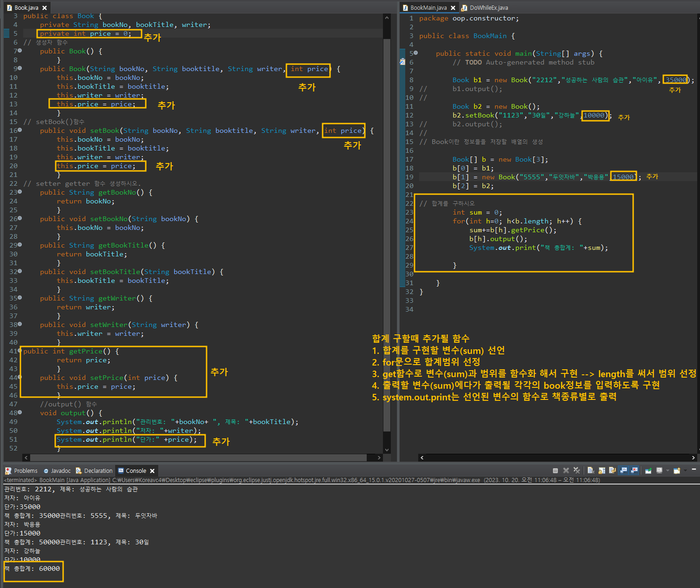Remove all terminated launches with the double-X icon
700x588 pixels.
pos(577,470)
